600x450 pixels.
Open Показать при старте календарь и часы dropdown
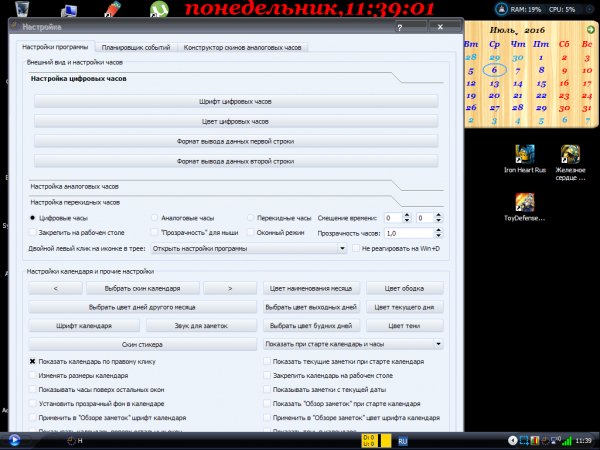click(353, 344)
